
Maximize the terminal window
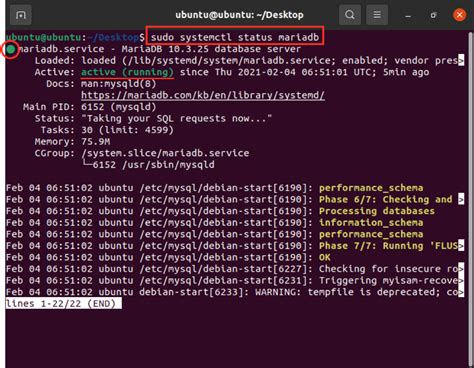(433, 15)
